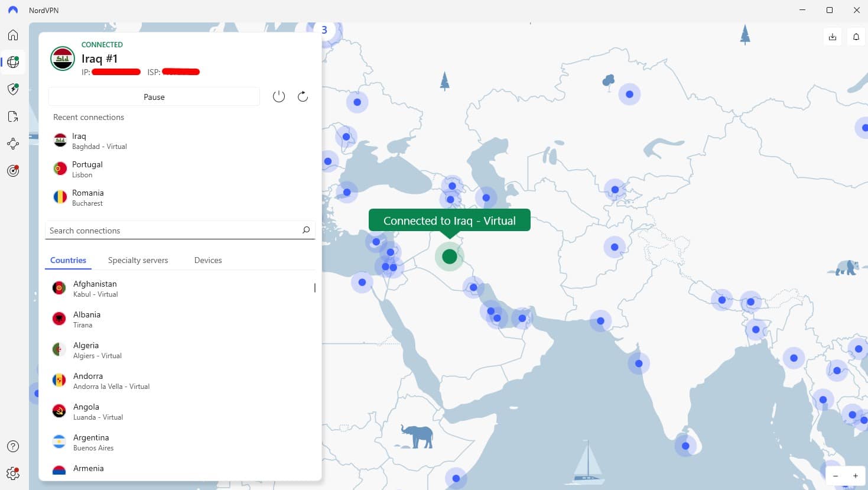Zoom in the map with plus button

click(855, 476)
